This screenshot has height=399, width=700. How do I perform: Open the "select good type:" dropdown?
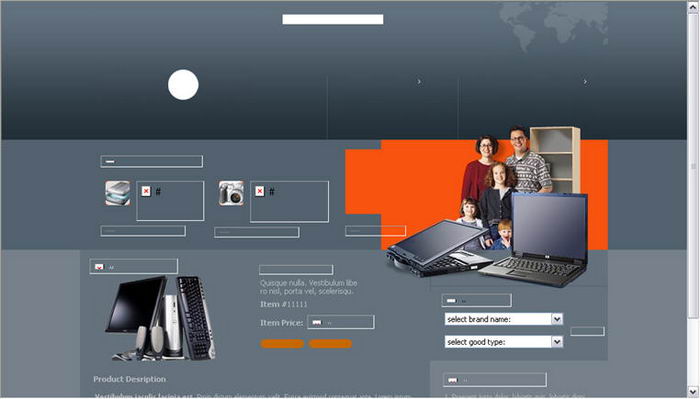504,342
